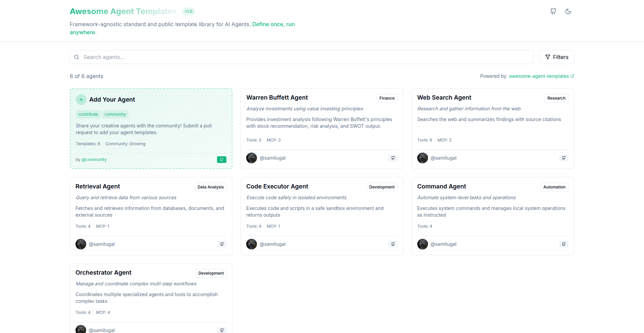Open GitHub icon on Retrieval Agent card
Screen dimensions: 644x333
pos(222,244)
